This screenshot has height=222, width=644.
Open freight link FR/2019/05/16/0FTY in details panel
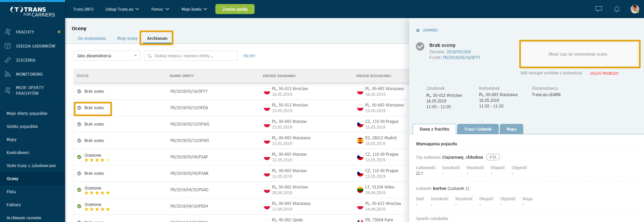coord(462,58)
